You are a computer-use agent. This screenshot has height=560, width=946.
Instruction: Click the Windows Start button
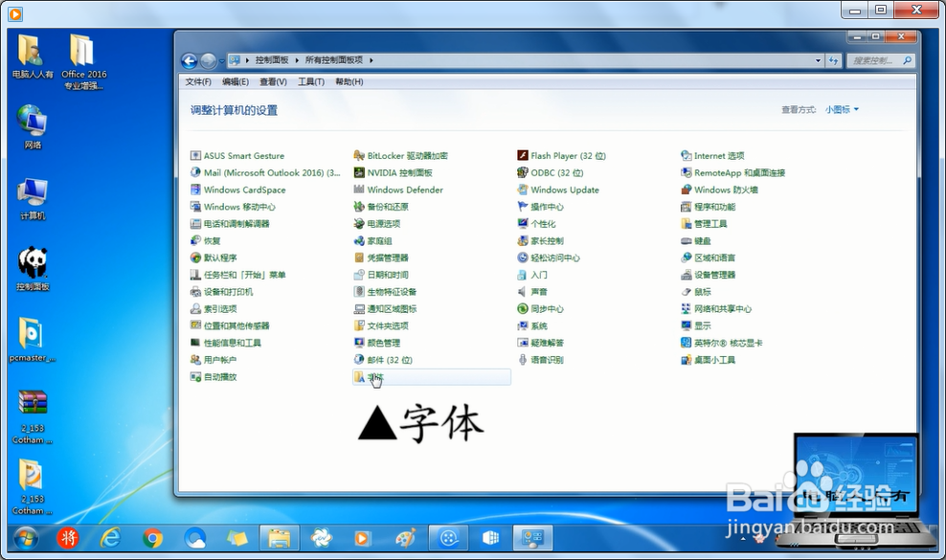tap(25, 538)
